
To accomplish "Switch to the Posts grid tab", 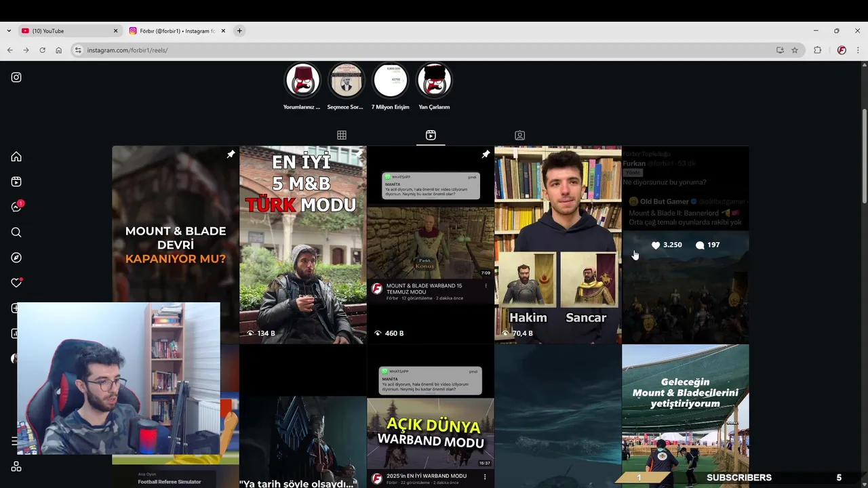I will [342, 136].
